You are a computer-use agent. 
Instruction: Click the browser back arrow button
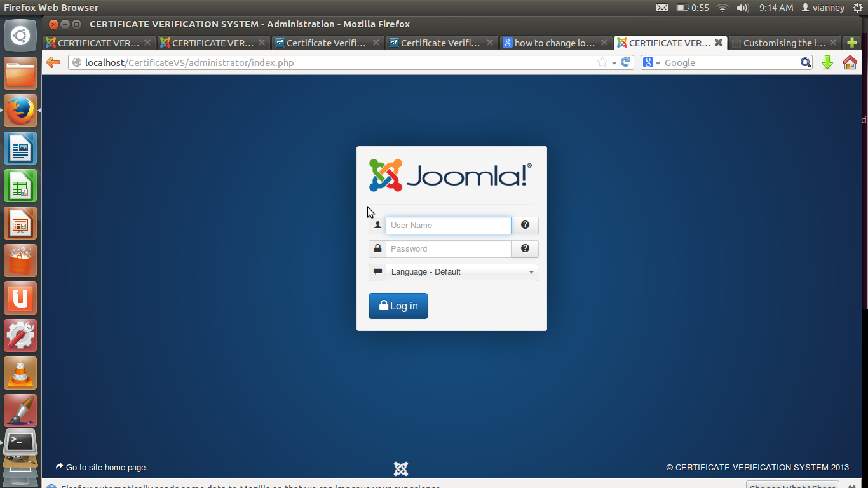pos(53,62)
